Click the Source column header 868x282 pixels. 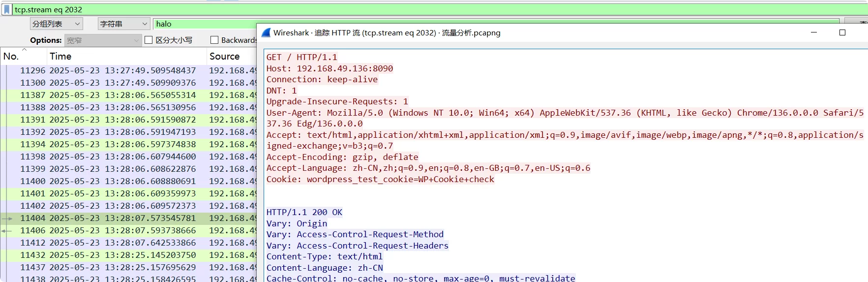click(x=224, y=56)
